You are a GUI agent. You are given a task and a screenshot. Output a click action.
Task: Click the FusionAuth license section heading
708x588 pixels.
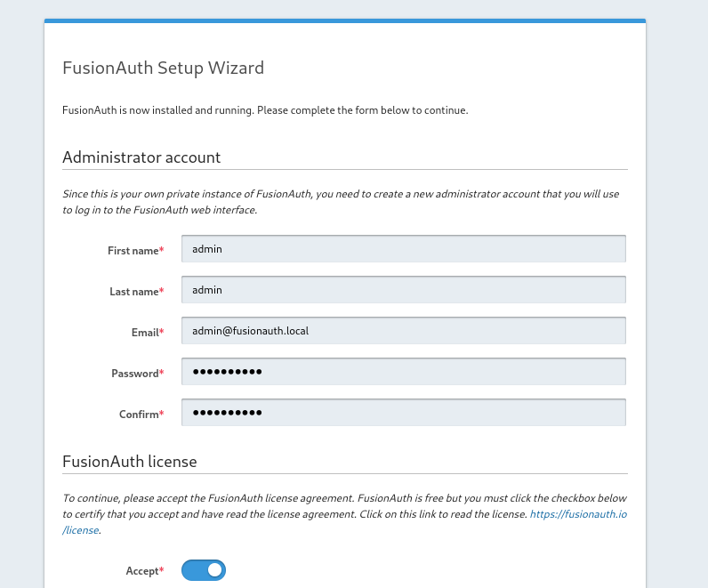[130, 462]
